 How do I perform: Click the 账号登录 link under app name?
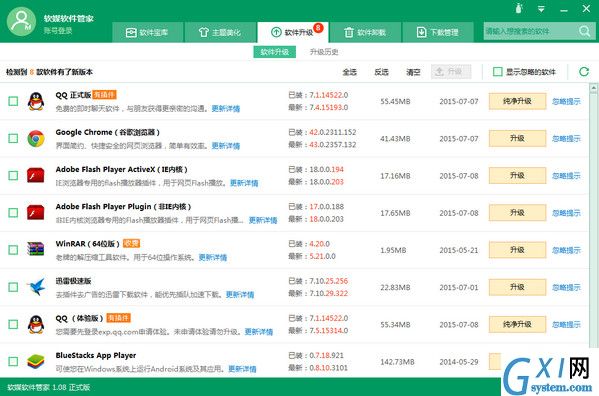pos(58,31)
